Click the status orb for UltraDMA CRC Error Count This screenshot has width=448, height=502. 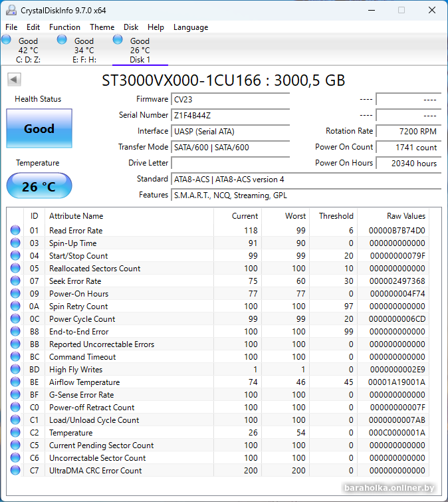15,470
